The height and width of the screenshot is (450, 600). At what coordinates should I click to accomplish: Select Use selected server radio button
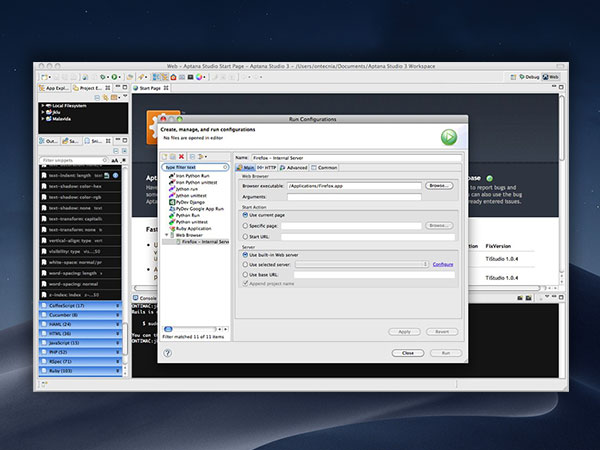pos(245,264)
